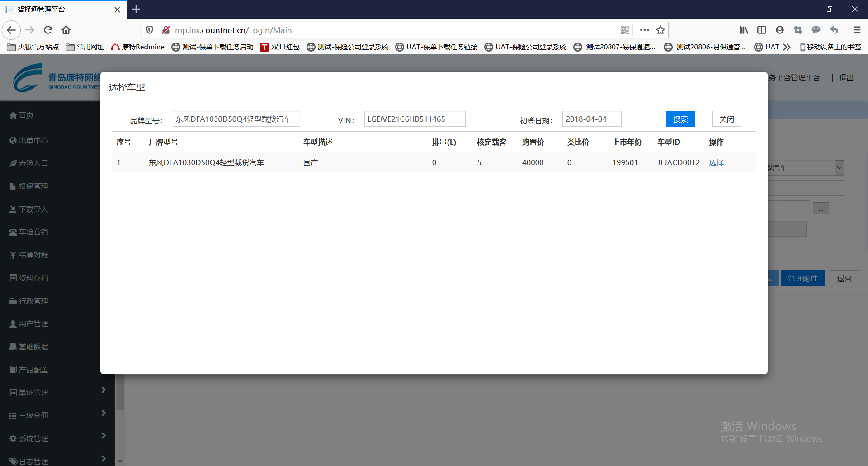Click the ellipsis browse button
This screenshot has width=868, height=466.
[821, 209]
